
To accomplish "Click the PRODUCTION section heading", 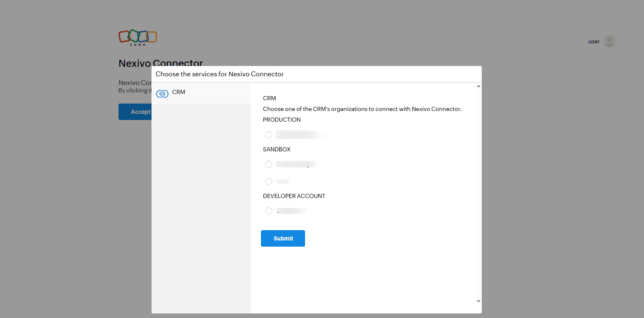I will click(282, 120).
